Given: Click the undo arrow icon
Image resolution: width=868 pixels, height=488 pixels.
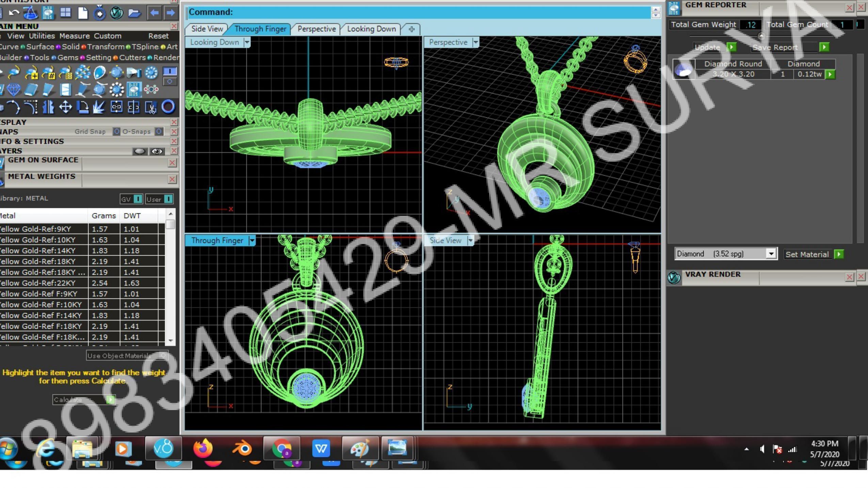Looking at the screenshot, I should point(14,13).
